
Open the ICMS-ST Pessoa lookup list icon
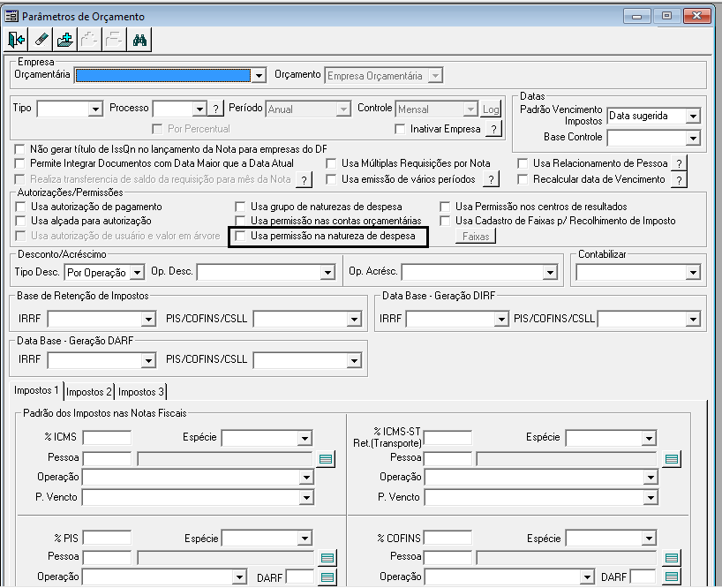click(672, 458)
